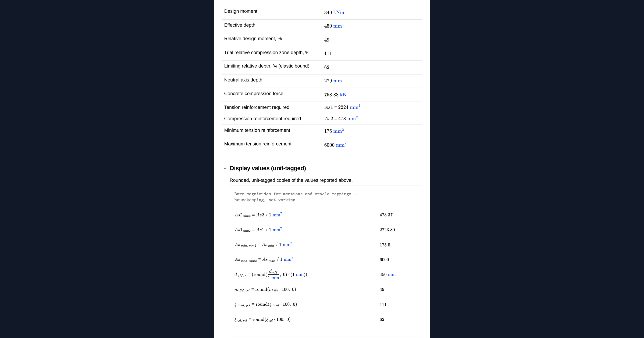Click the m Ed,pct round formula
644x338 pixels.
[x=265, y=290]
